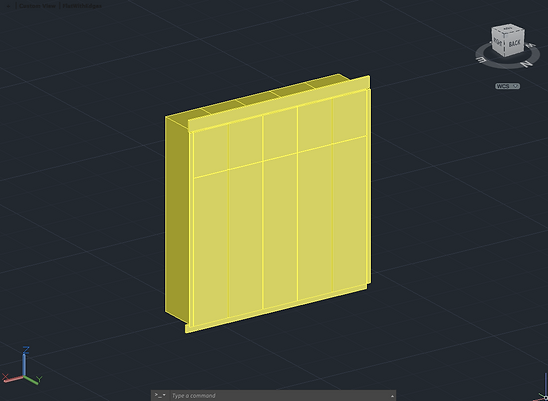Viewport: 548px width, 401px height.
Task: Expand the command line history arrow
Action: [392, 396]
